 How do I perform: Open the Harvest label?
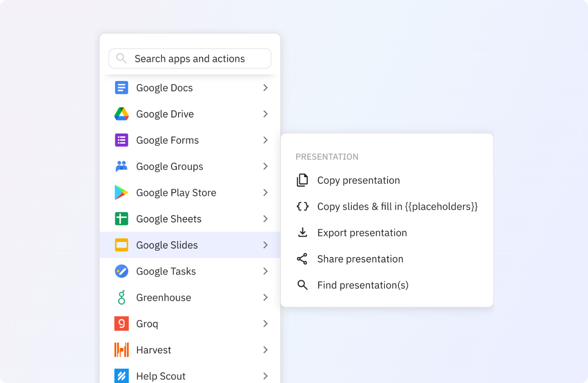click(x=154, y=350)
